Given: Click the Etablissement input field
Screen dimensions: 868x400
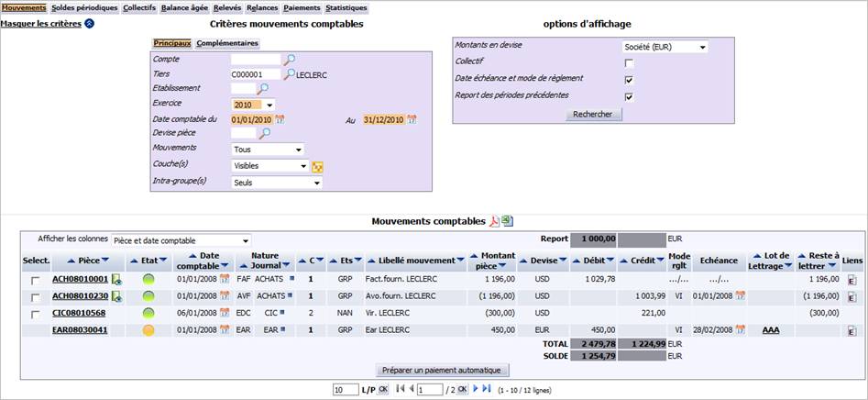Looking at the screenshot, I should coord(243,88).
